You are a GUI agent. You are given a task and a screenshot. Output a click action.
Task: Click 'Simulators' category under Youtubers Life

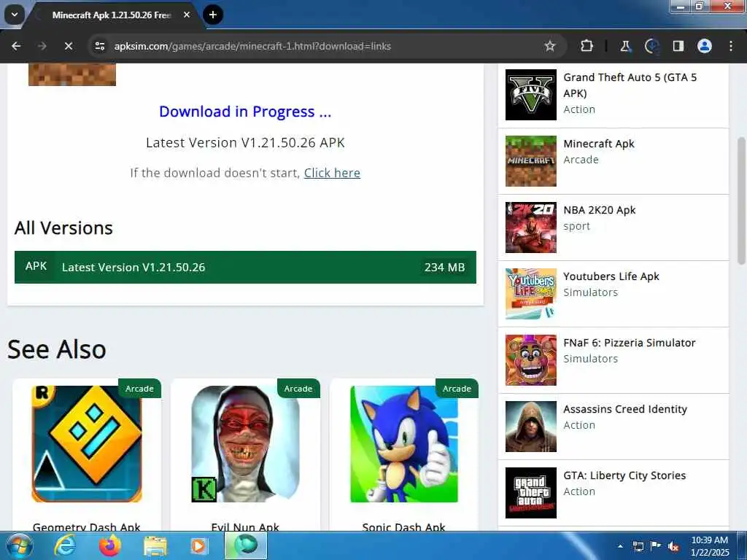coord(591,292)
